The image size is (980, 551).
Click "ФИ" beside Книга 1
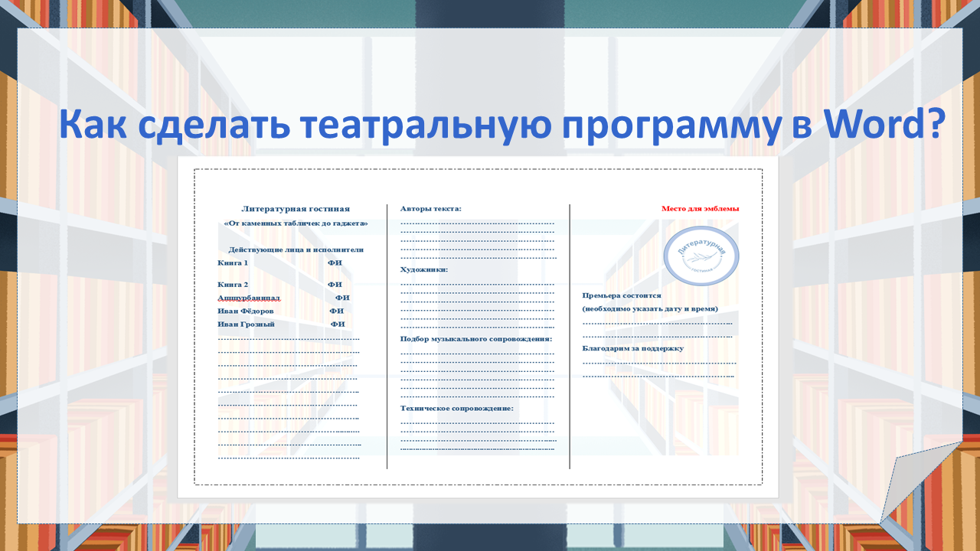tap(335, 262)
